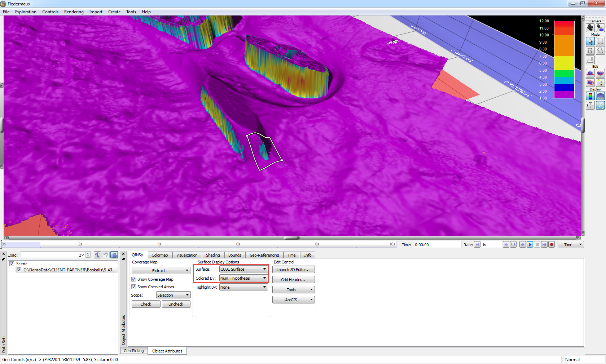Activate the arrow pointer mode tool
The width and height of the screenshot is (606, 364).
coord(590,41)
